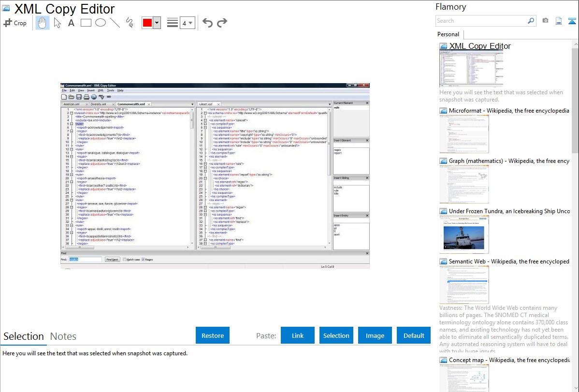Undo the last annotation

(207, 23)
